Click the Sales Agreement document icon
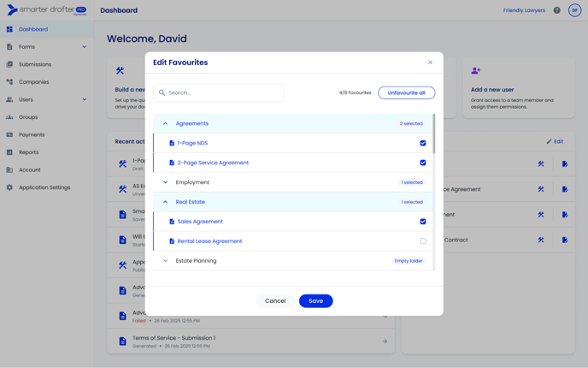The image size is (588, 368). [172, 222]
